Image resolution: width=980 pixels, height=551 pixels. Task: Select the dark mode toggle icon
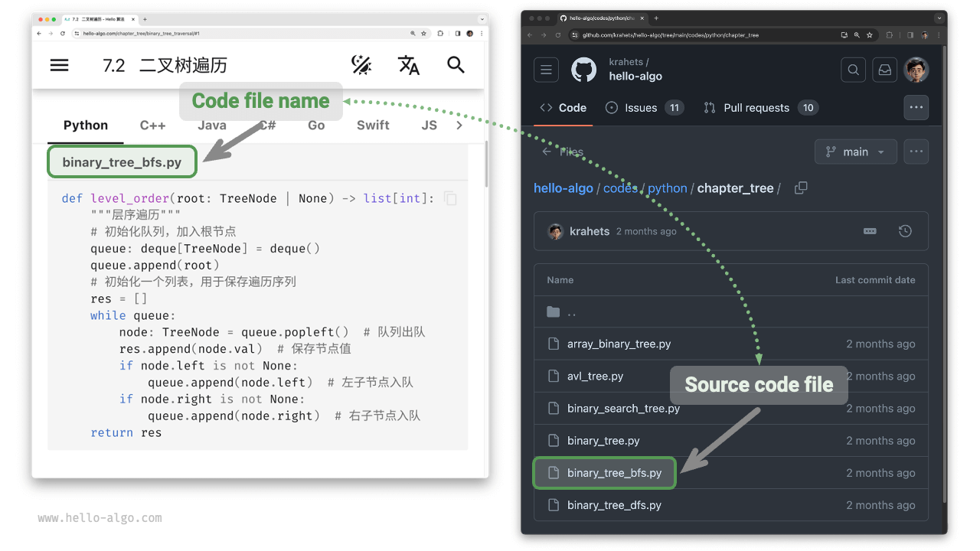click(361, 65)
